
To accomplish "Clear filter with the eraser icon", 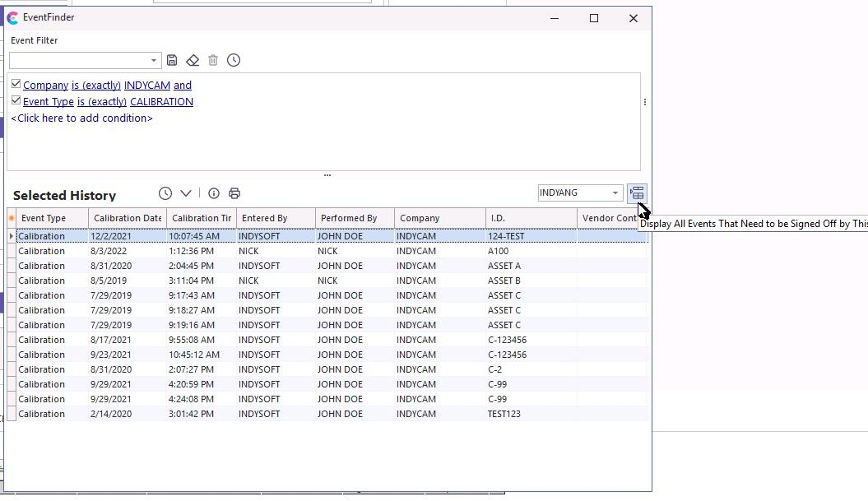I will (193, 60).
